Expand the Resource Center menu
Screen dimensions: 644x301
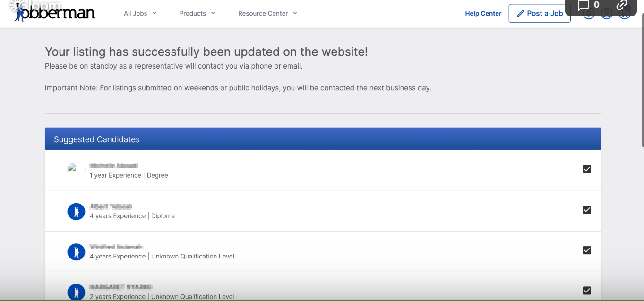click(267, 13)
